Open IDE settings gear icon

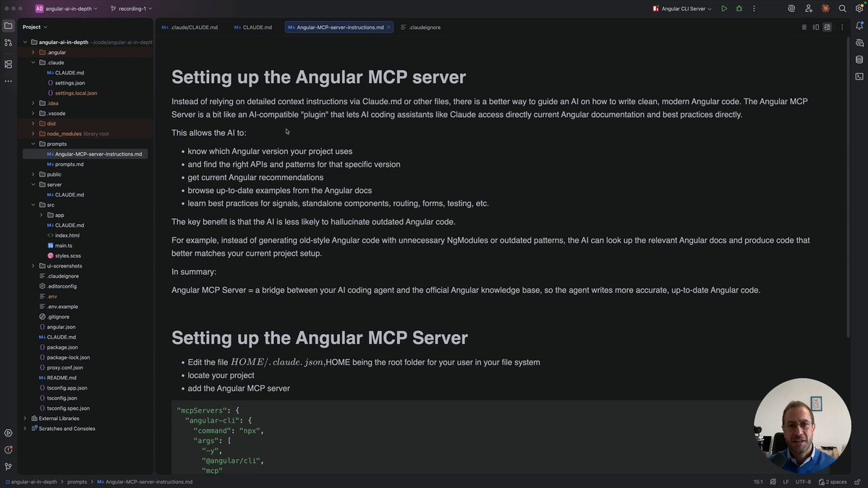[859, 9]
